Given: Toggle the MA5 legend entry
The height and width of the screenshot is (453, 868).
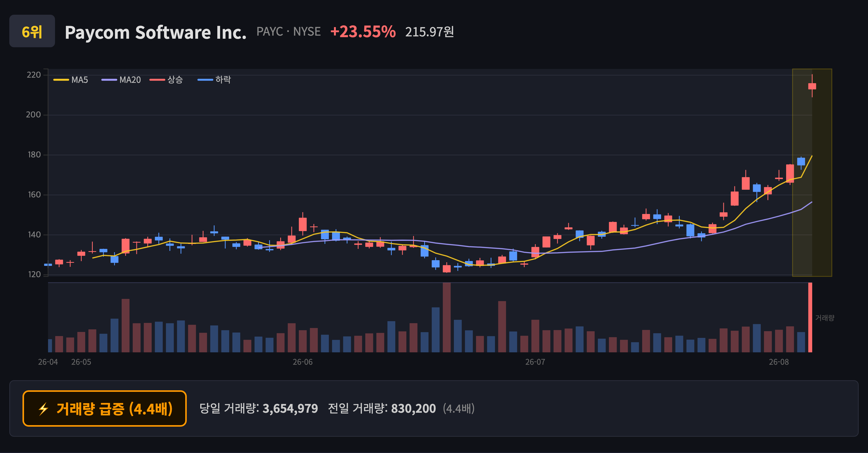Looking at the screenshot, I should 71,80.
